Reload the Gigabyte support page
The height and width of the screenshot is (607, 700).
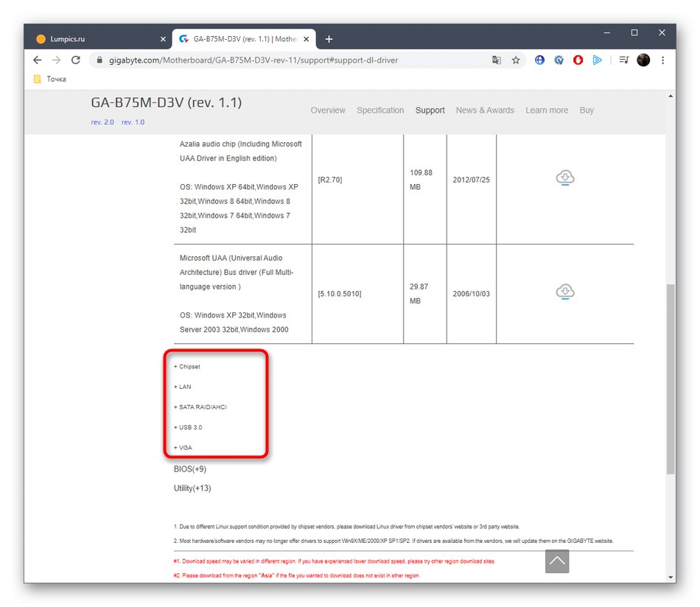tap(76, 60)
